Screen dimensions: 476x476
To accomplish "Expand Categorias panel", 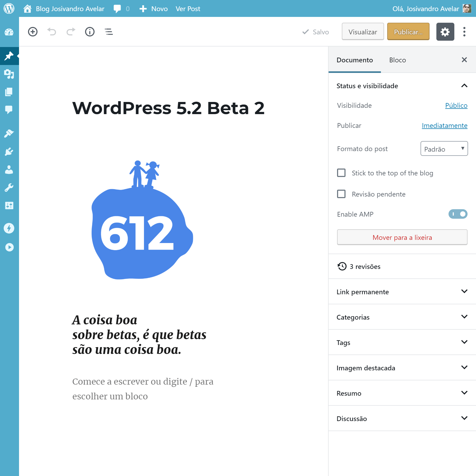I will pyautogui.click(x=402, y=317).
